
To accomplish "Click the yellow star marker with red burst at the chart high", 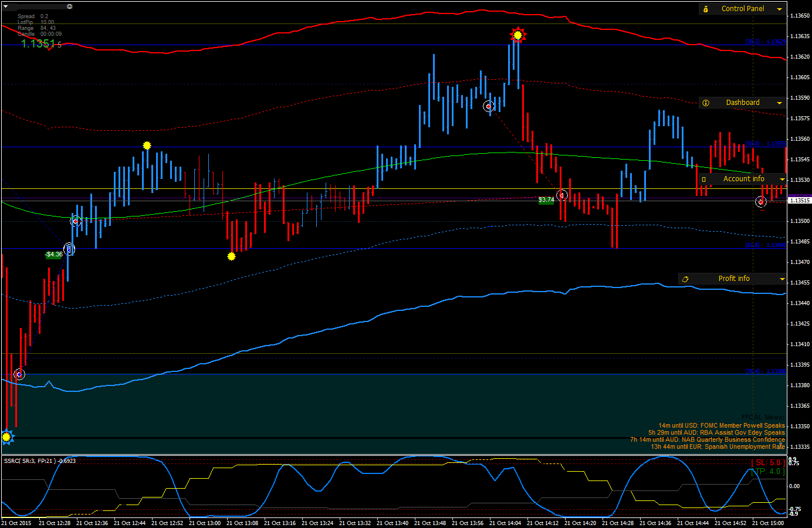I will [x=517, y=35].
